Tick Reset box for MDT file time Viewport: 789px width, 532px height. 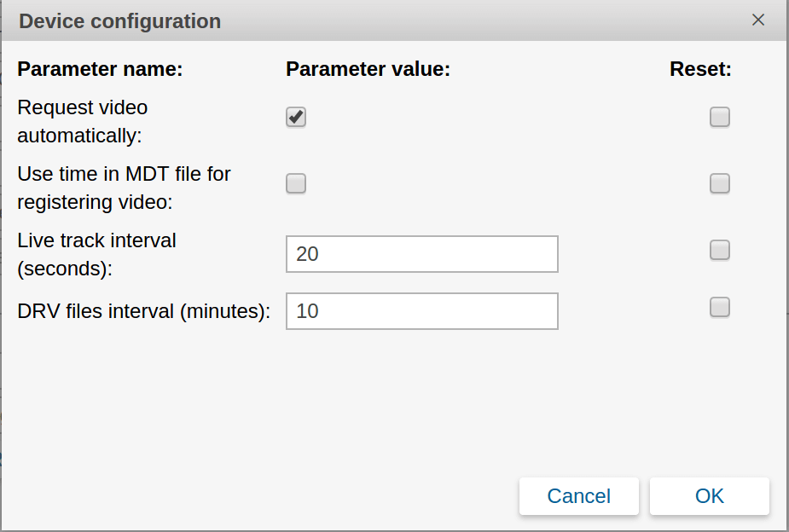pos(720,183)
